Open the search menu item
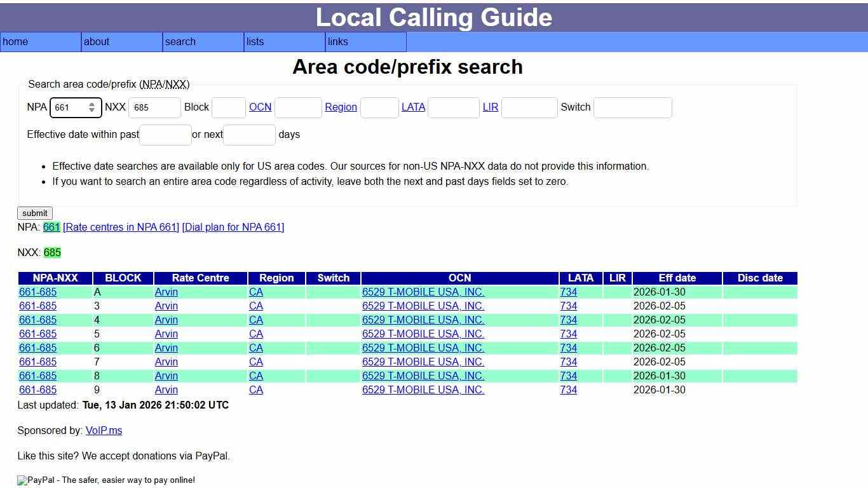Screen dimensions: 868x488 click(180, 41)
